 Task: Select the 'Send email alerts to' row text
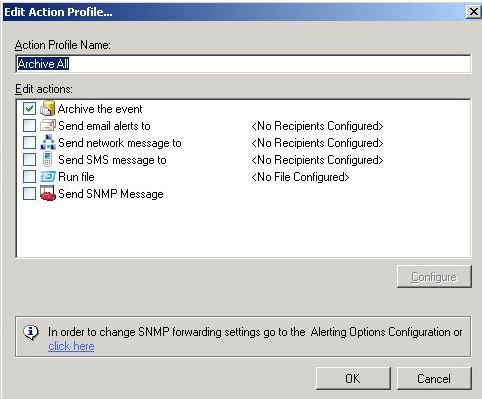pyautogui.click(x=104, y=126)
